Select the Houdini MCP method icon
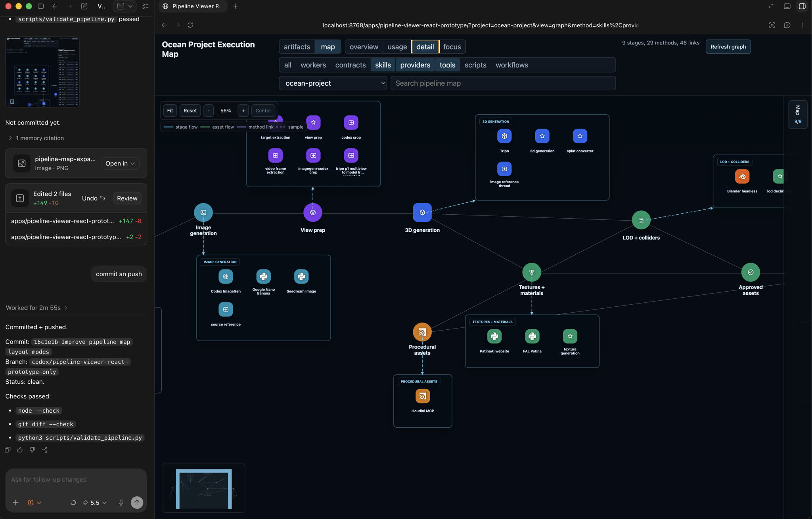This screenshot has height=519, width=812. tap(423, 396)
